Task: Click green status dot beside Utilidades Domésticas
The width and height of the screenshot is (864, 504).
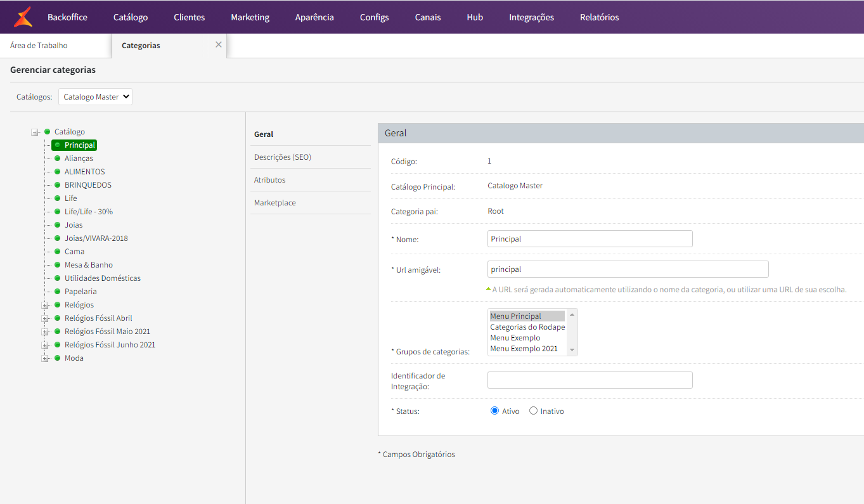Action: [58, 278]
